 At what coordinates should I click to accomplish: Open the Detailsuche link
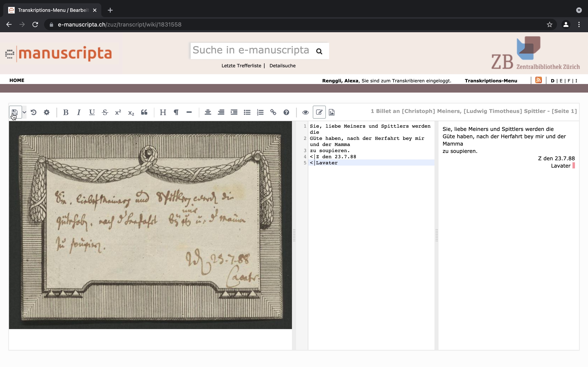[282, 65]
